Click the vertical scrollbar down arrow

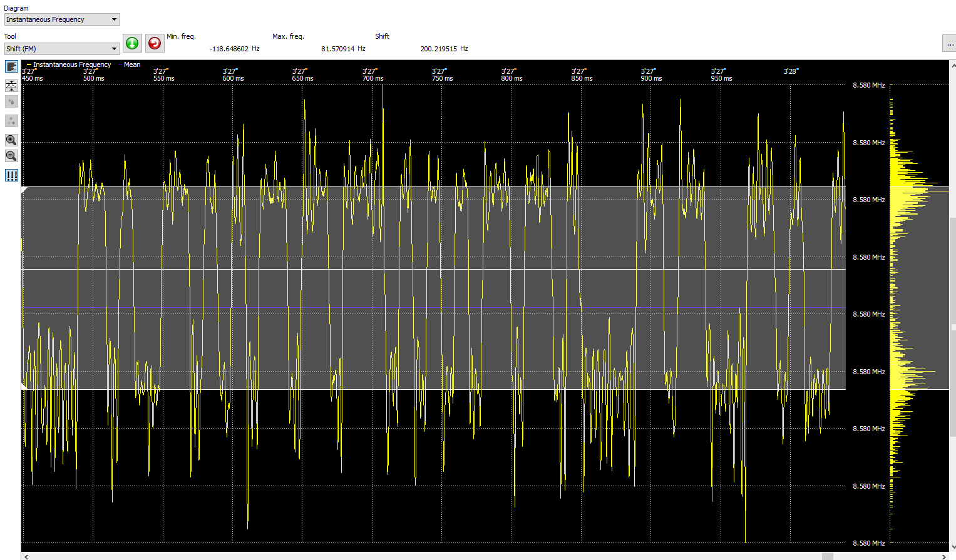tap(953, 547)
